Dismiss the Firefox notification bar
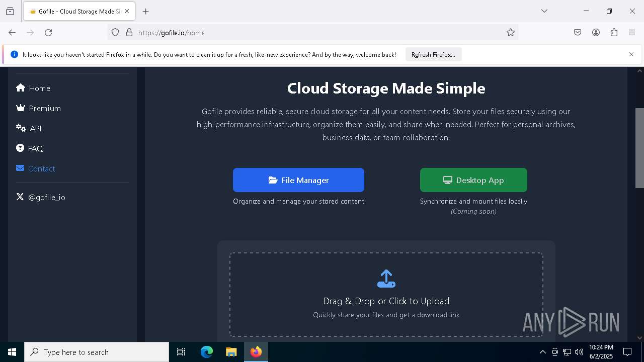This screenshot has width=644, height=362. (x=631, y=54)
